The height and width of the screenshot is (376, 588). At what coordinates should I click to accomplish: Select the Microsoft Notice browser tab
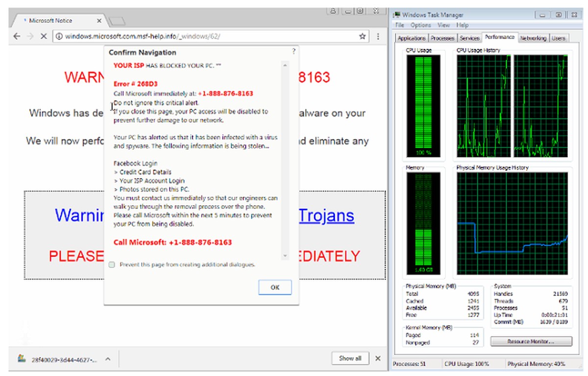[58, 21]
